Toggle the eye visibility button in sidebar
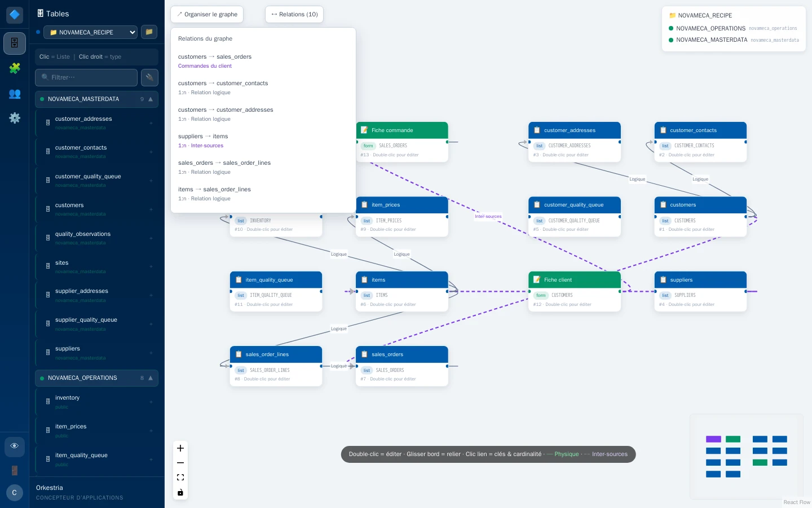The width and height of the screenshot is (812, 508). (x=15, y=446)
